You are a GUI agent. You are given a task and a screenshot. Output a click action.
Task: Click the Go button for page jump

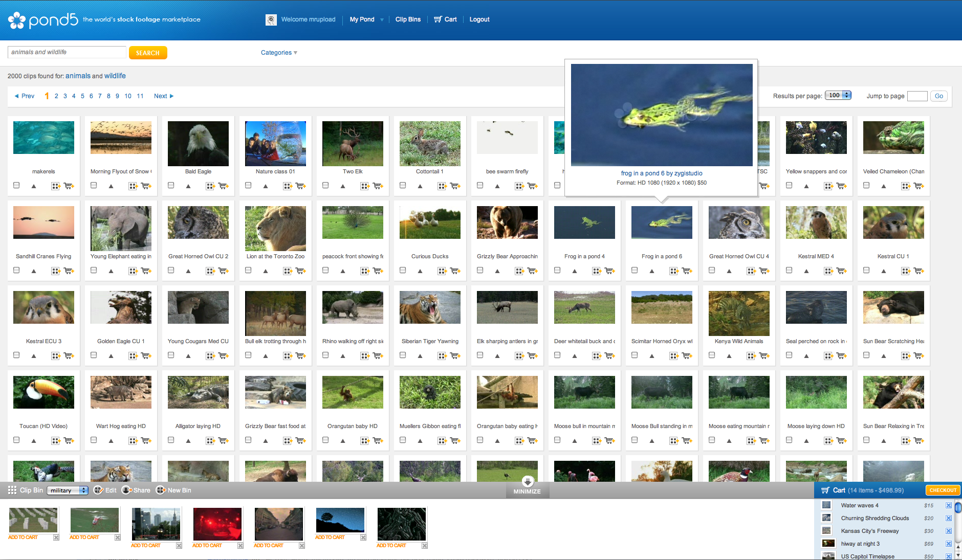point(939,96)
